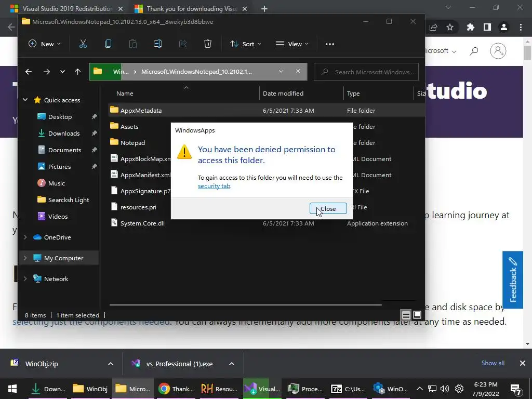The width and height of the screenshot is (532, 399).
Task: Open Chrome extensions puzzle icon
Action: click(471, 27)
